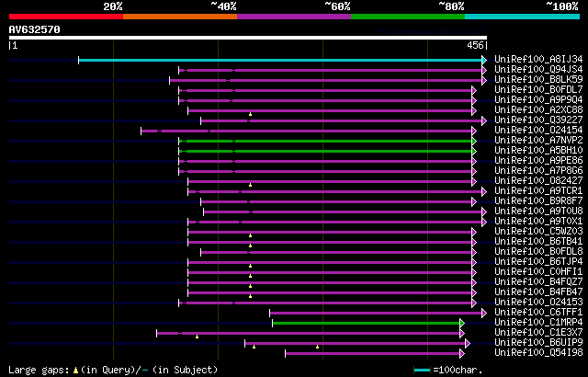
Task: Click the yellow gap marker under the B4FB47 bar
Action: 250,296
